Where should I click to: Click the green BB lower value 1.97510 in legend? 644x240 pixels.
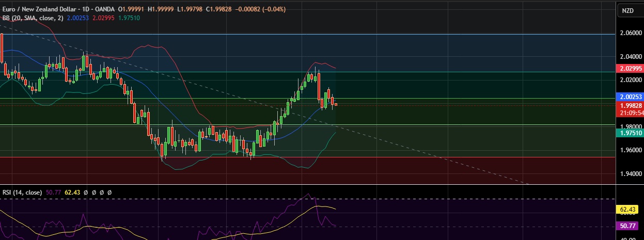[x=128, y=18]
